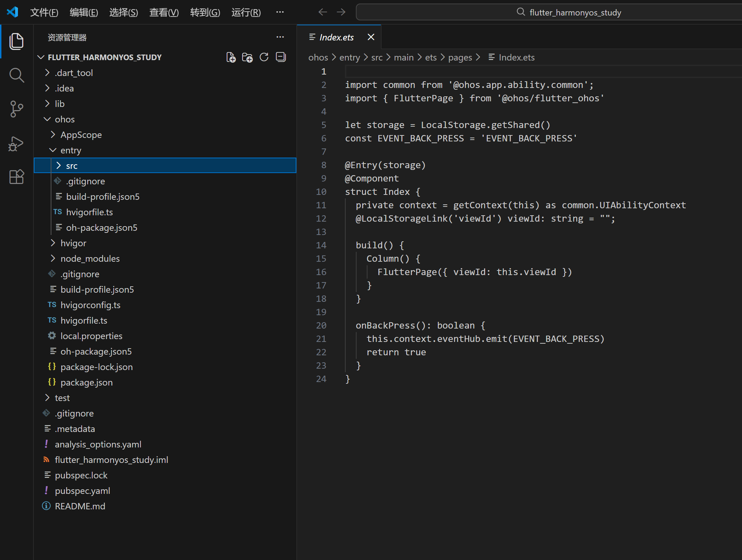The width and height of the screenshot is (742, 560).
Task: Open Source Control view icon
Action: pos(16,109)
